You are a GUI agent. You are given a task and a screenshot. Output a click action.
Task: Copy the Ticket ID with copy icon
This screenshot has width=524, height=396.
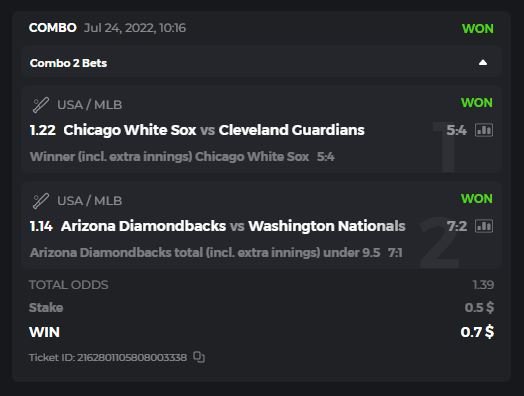[199, 357]
